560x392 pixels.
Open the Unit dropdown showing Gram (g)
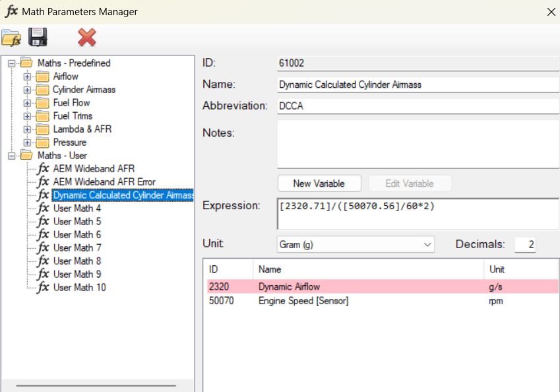click(356, 244)
